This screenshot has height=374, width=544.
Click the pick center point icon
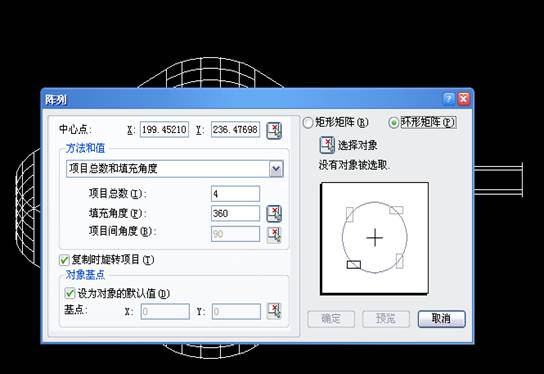[274, 130]
